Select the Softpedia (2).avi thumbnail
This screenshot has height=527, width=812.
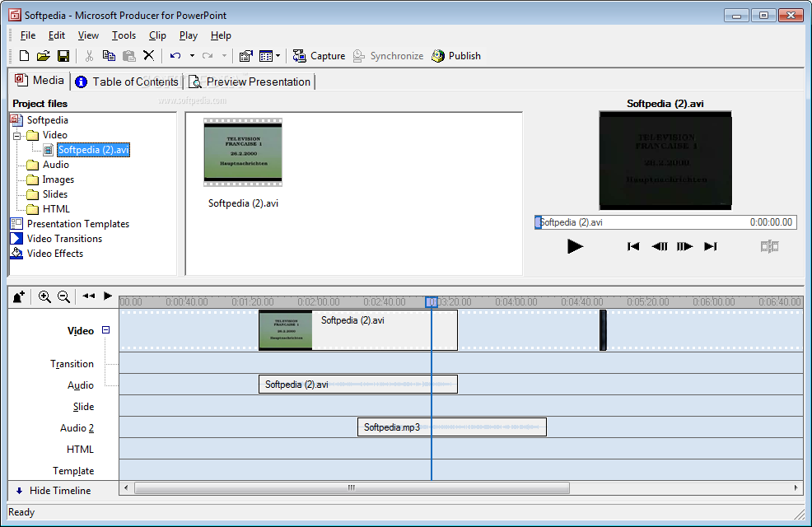(243, 152)
